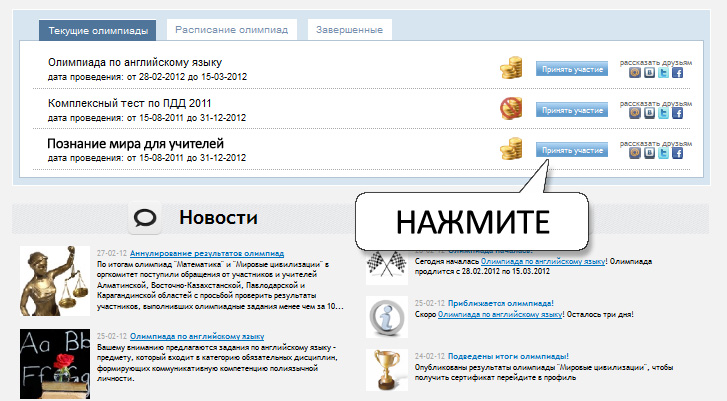Open Олимпиада по английскому языку news headline
This screenshot has width=727, height=401.
[x=197, y=336]
